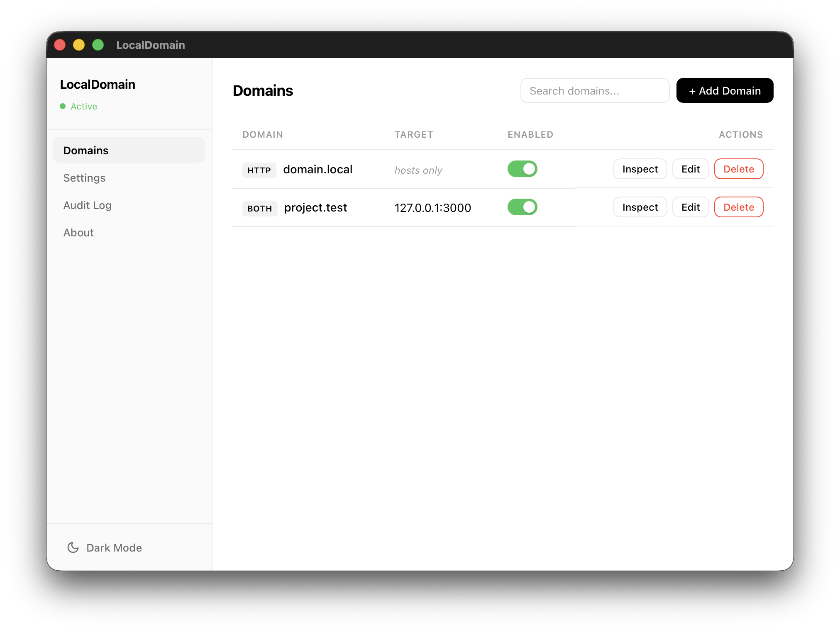The width and height of the screenshot is (840, 632).
Task: Click the BOTH badge next to project.test
Action: pyautogui.click(x=259, y=208)
